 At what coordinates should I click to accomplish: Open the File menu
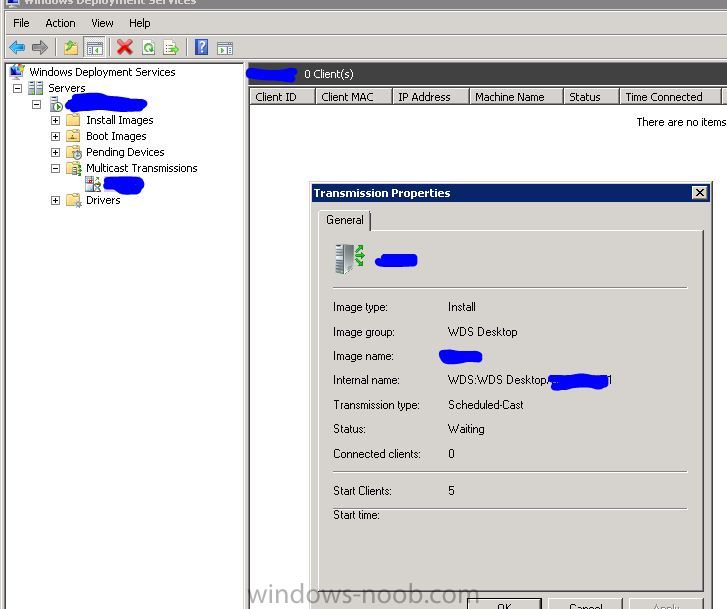point(21,23)
